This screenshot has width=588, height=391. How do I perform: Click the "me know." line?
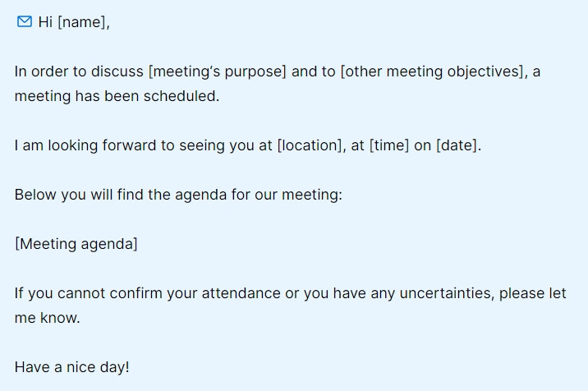point(47,318)
